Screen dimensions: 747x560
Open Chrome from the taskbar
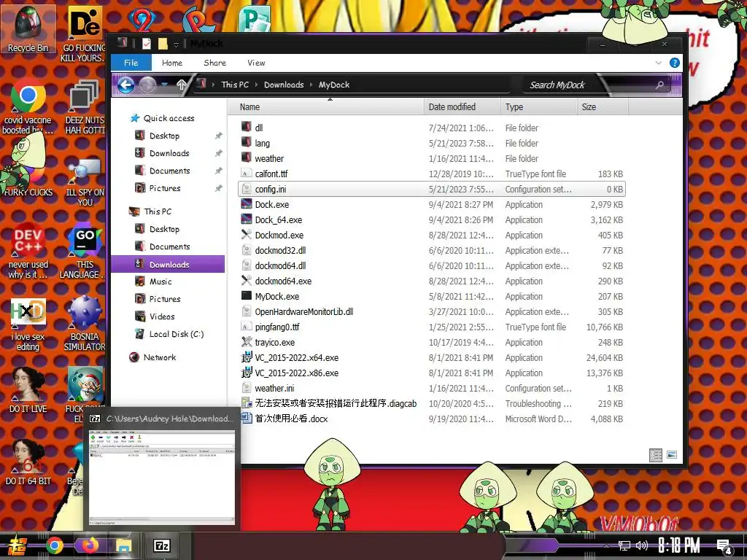coord(54,545)
